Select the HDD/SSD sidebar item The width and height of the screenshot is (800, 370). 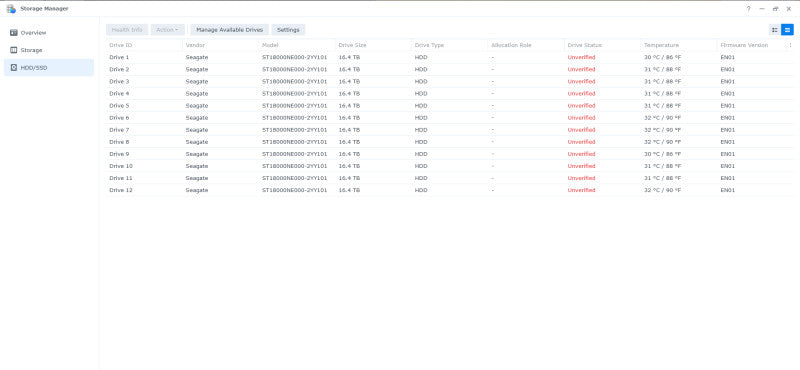pyautogui.click(x=49, y=67)
